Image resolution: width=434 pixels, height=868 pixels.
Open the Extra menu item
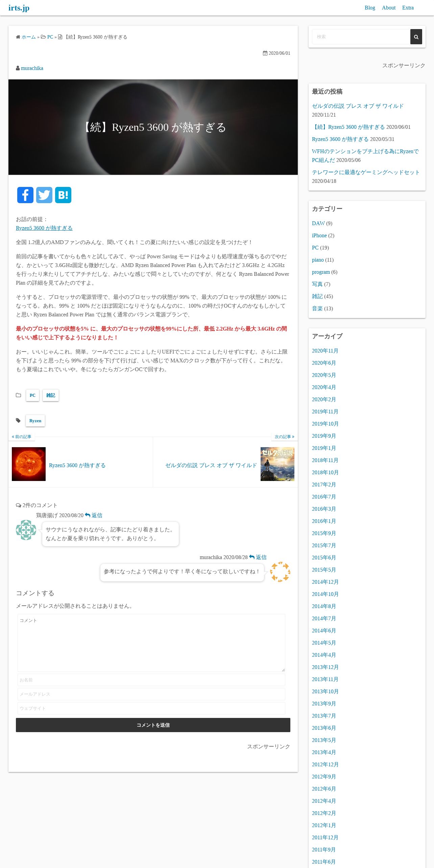point(408,8)
